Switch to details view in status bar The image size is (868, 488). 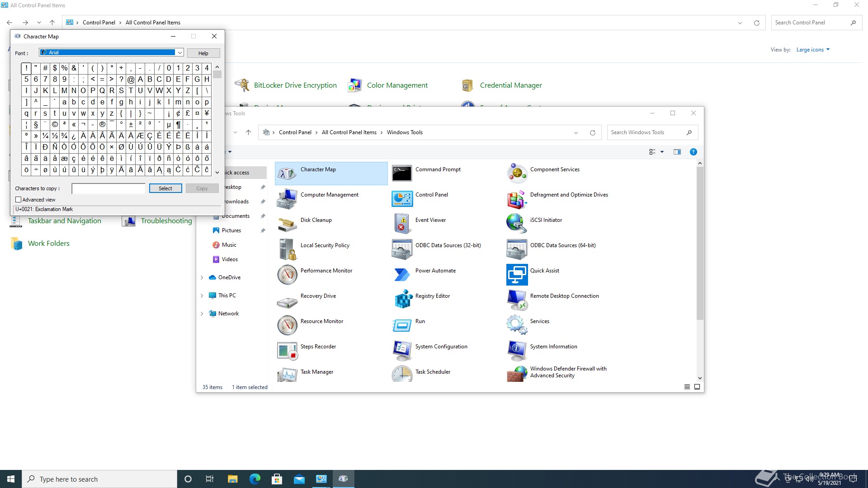point(687,387)
